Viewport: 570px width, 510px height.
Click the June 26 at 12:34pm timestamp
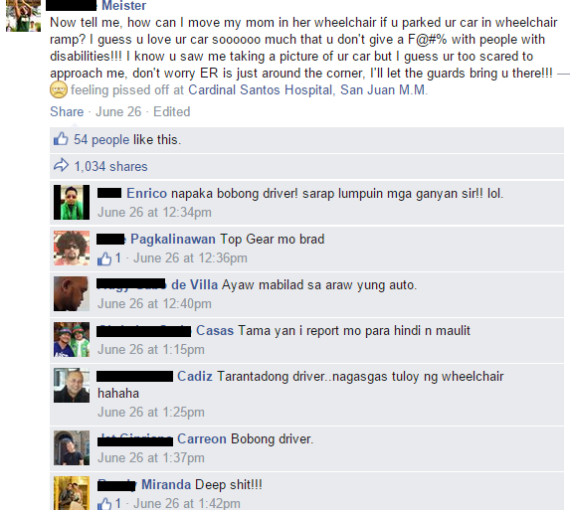click(x=154, y=212)
